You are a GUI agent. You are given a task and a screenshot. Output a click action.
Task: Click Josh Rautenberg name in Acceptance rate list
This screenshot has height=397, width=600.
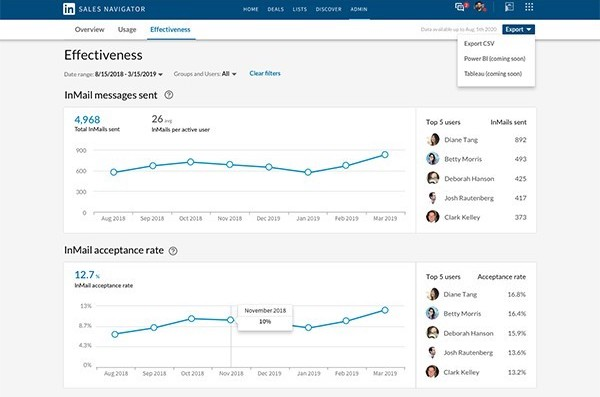point(468,353)
